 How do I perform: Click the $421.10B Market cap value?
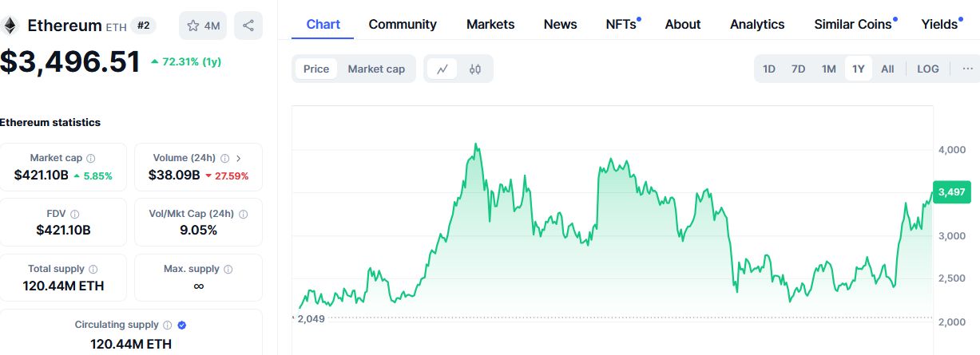42,175
